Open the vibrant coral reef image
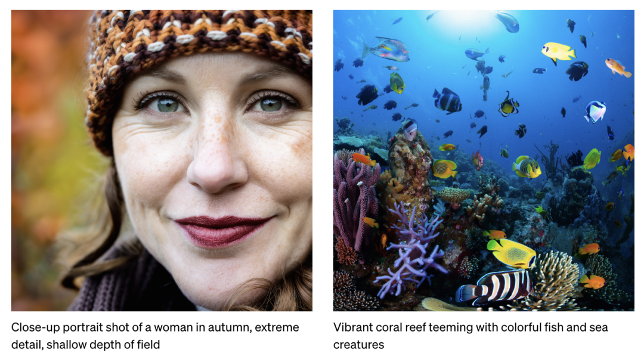The width and height of the screenshot is (644, 356). (484, 160)
